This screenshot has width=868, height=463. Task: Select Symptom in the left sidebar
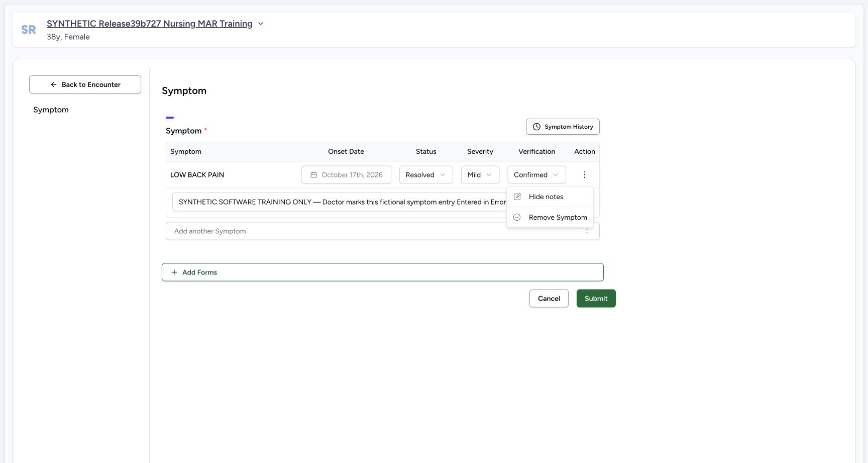51,110
